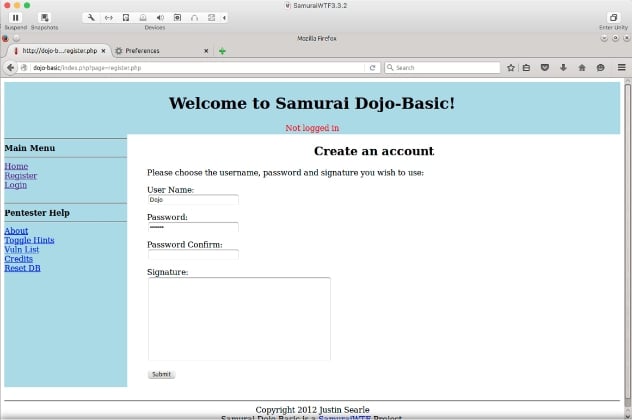Submit the account registration form
This screenshot has height=420, width=632.
161,374
